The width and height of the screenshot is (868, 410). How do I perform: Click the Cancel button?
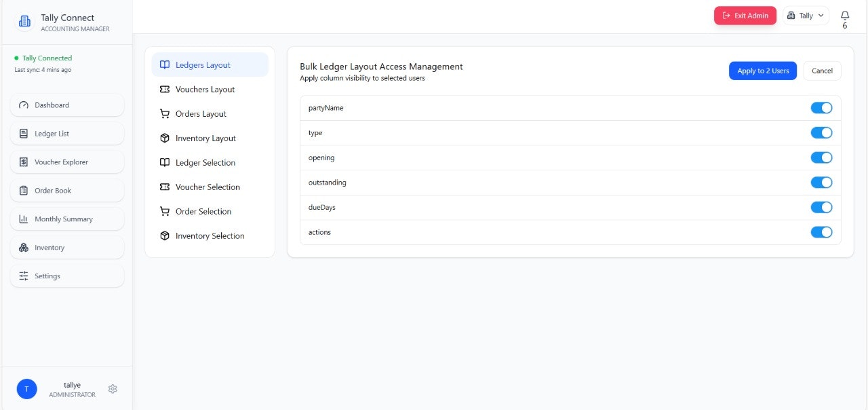822,71
